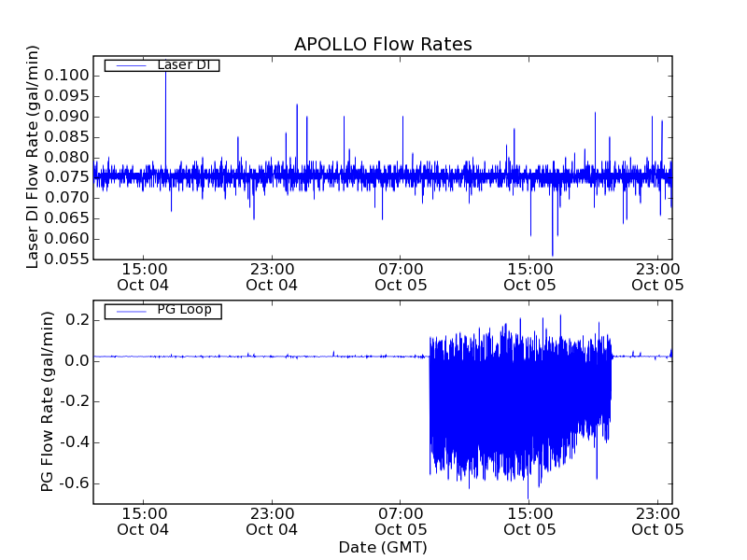
Task: Select the "Laser DI" legend entry
Action: [162, 64]
